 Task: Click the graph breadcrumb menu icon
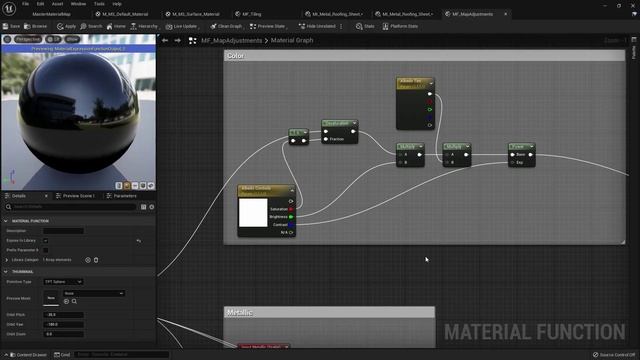coord(193,40)
